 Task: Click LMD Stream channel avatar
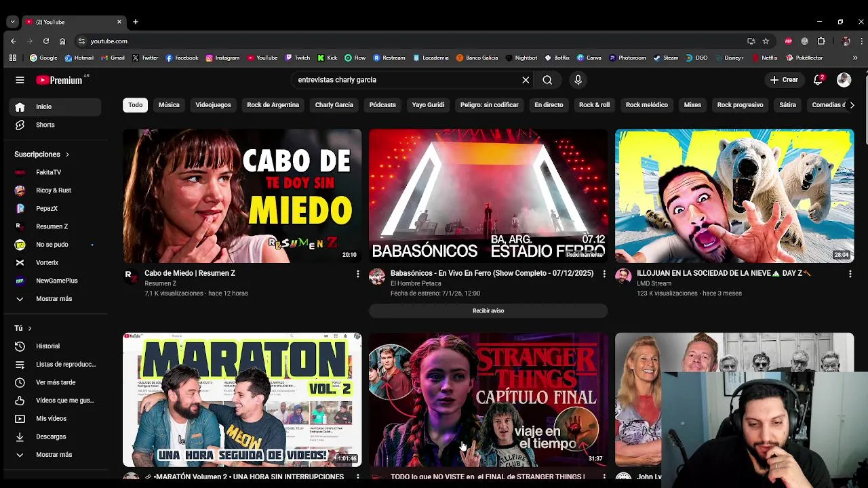pyautogui.click(x=623, y=276)
